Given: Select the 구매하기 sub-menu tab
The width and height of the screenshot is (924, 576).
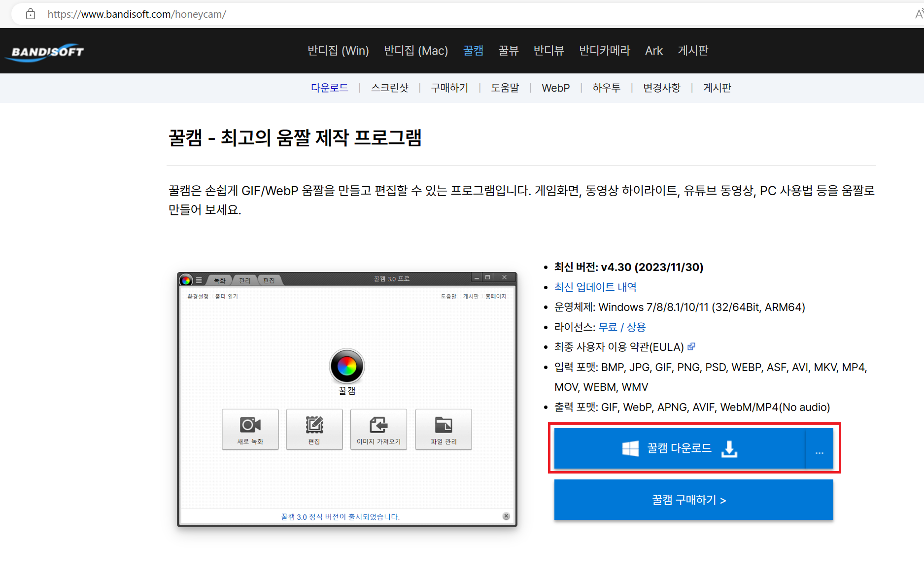Looking at the screenshot, I should pyautogui.click(x=449, y=88).
